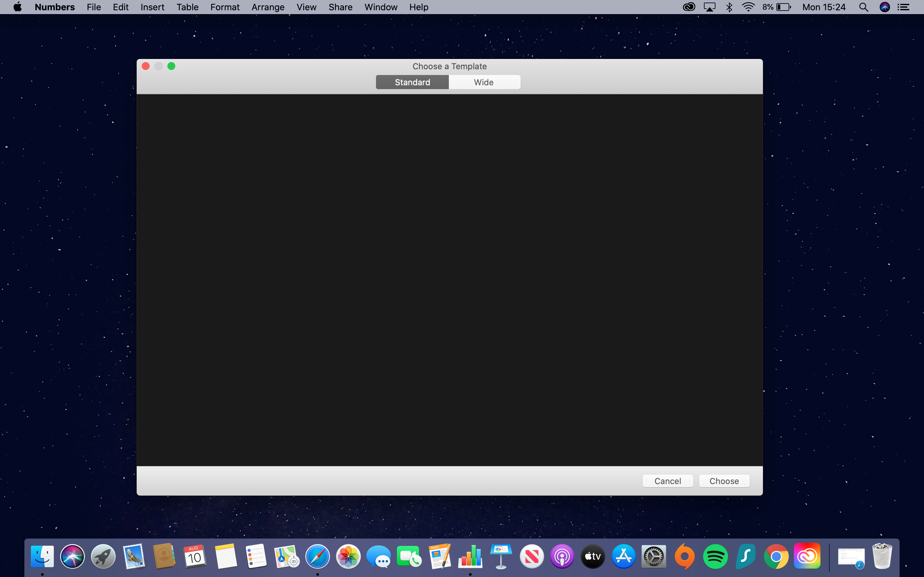This screenshot has height=577, width=924.
Task: Open the App Store Dock icon
Action: pyautogui.click(x=623, y=556)
